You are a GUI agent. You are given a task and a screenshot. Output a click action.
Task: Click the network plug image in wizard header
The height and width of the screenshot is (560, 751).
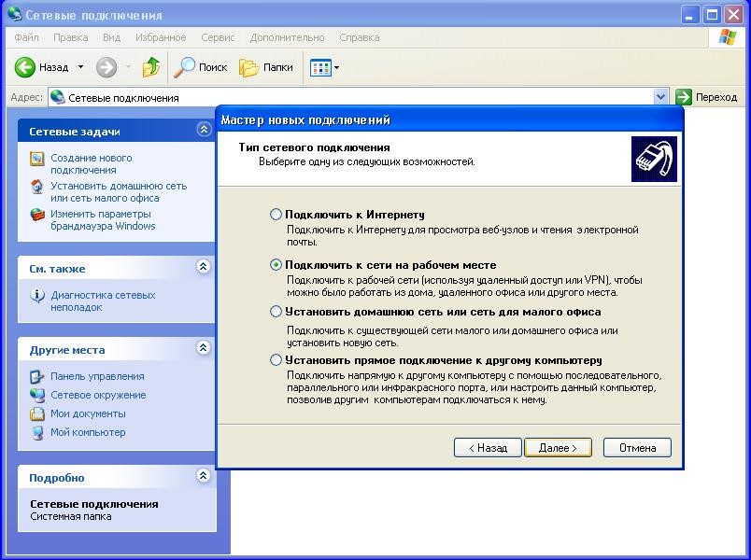654,159
